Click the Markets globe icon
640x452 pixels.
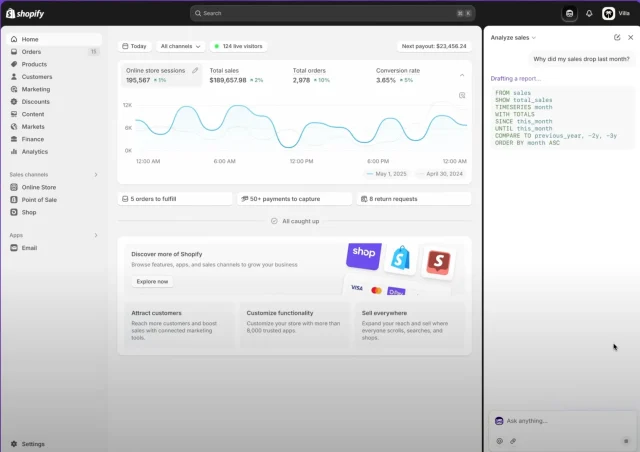click(x=14, y=127)
